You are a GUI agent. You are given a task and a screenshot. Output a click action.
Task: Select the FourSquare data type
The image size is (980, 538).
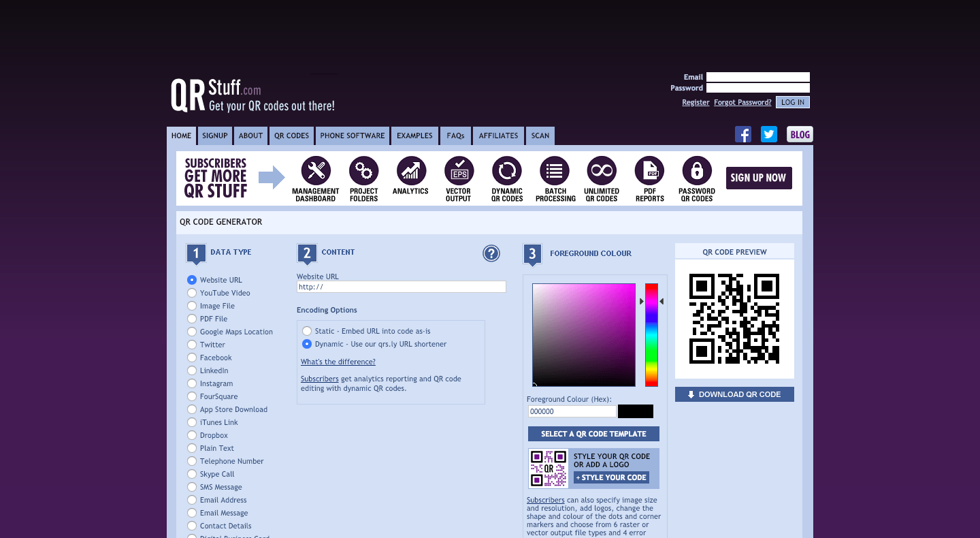pos(192,396)
